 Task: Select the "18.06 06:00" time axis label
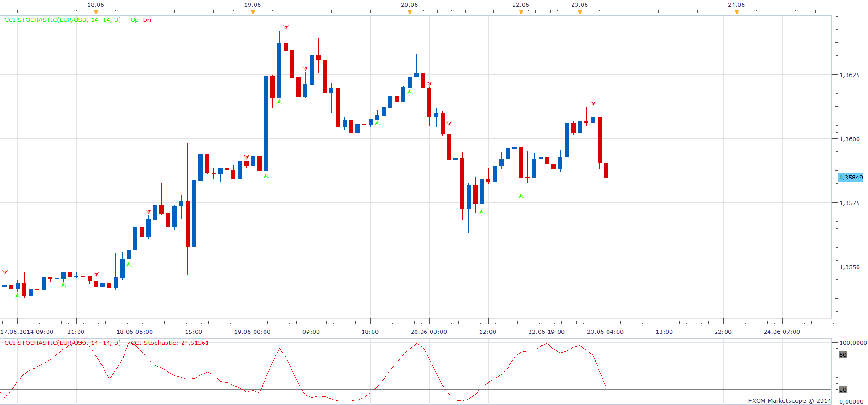tap(135, 332)
